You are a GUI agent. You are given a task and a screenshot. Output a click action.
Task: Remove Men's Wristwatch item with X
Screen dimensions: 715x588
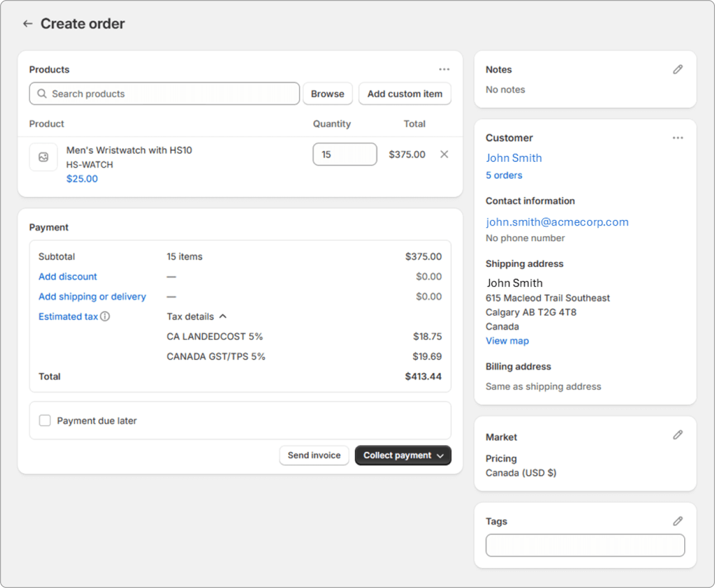pos(444,154)
